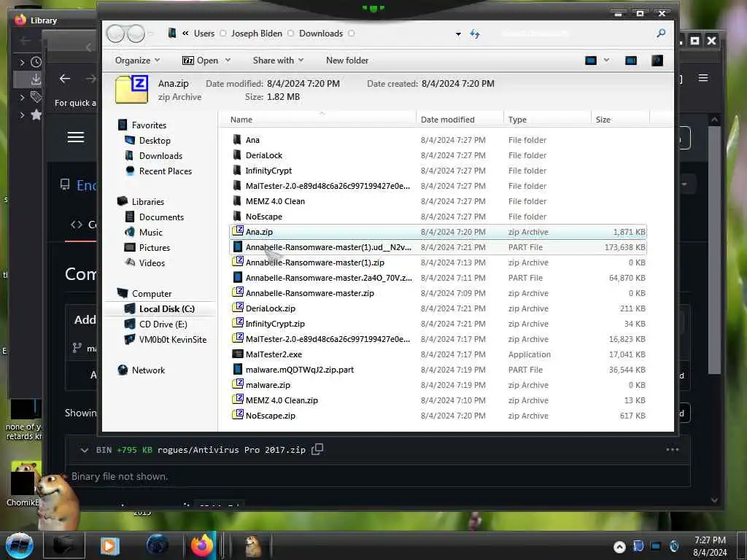
Task: Click the browser page vertical scrollbar
Action: click(x=714, y=250)
